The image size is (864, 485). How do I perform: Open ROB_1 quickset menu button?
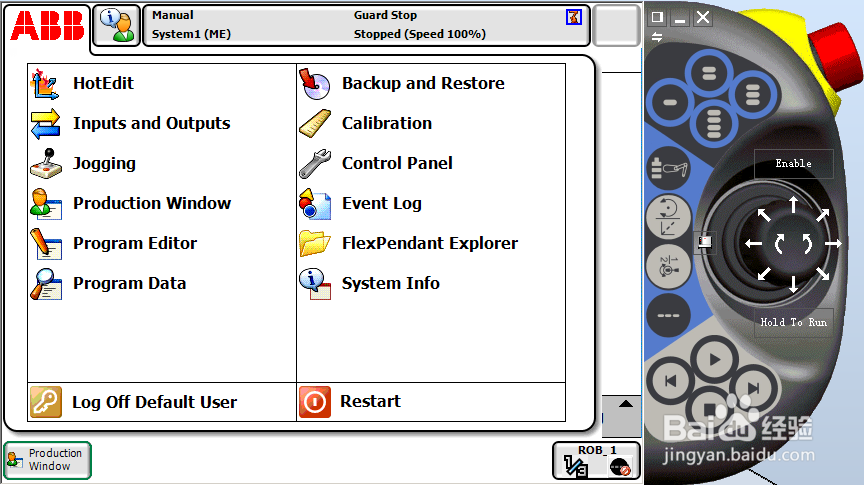tap(596, 461)
